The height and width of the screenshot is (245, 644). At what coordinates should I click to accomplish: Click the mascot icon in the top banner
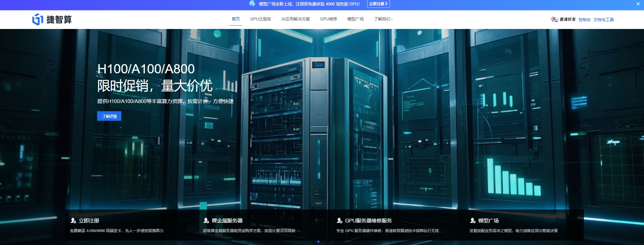point(252,4)
